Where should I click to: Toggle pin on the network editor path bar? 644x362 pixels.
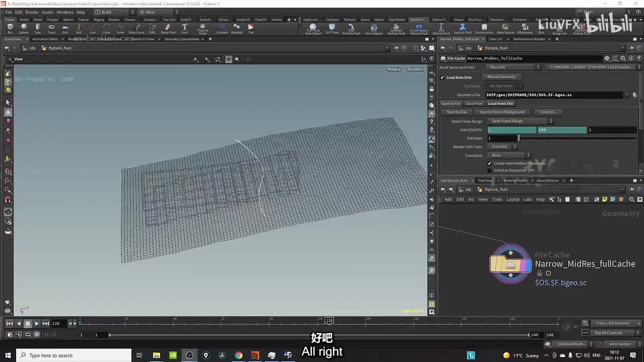click(632, 190)
